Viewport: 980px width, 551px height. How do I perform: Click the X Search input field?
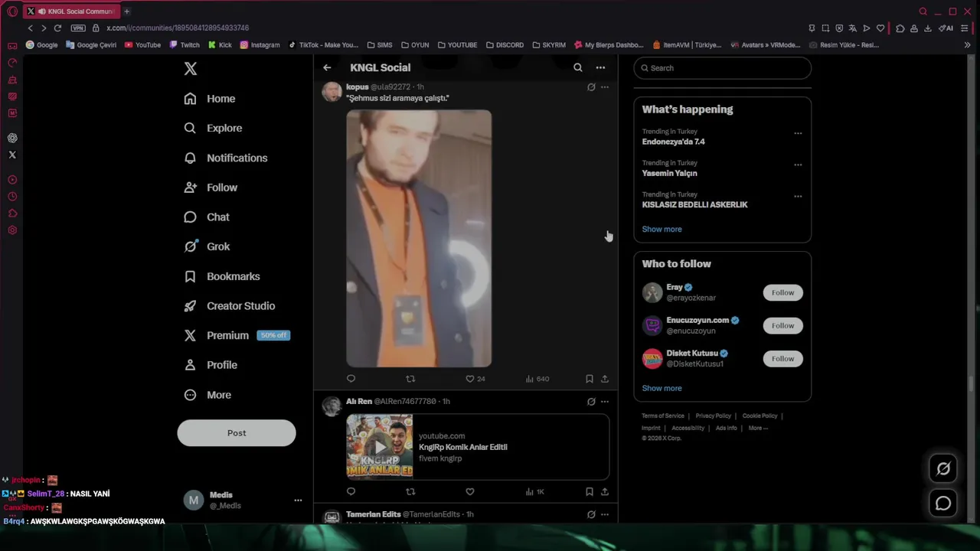[x=722, y=68]
